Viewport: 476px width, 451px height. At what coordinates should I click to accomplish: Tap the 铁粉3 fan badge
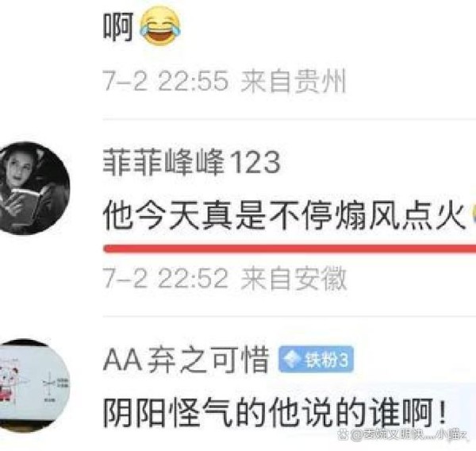[316, 360]
